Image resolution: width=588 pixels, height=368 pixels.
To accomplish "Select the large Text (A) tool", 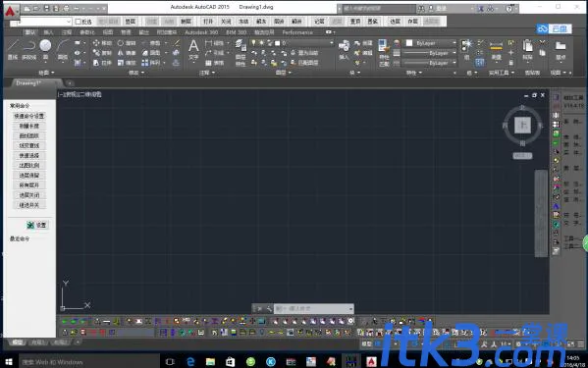I will 193,49.
